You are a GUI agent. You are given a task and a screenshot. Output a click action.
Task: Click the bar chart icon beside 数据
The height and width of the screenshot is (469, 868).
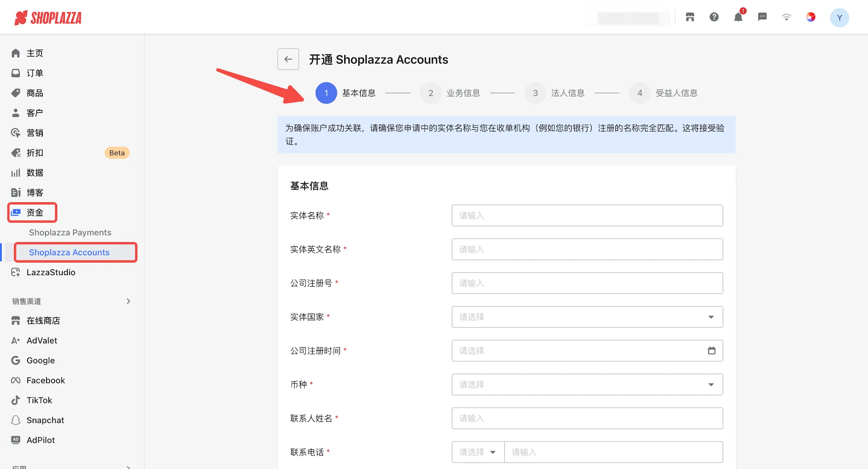pyautogui.click(x=16, y=173)
